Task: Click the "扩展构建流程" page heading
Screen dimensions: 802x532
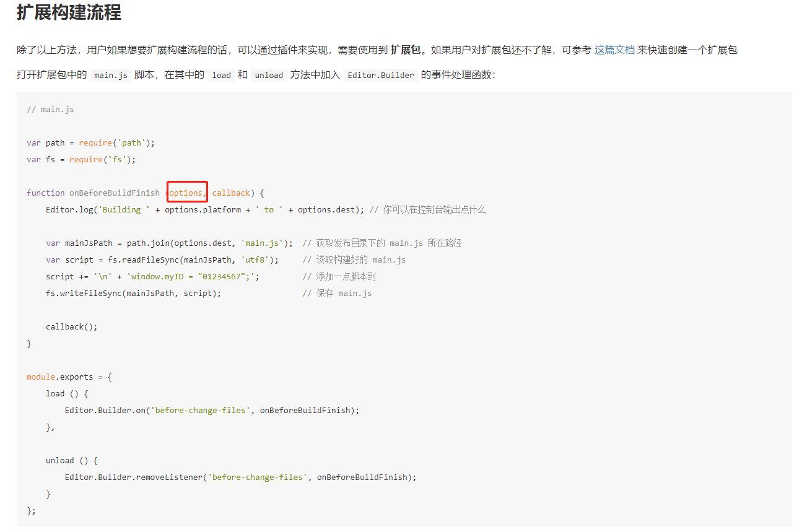Action: tap(69, 12)
